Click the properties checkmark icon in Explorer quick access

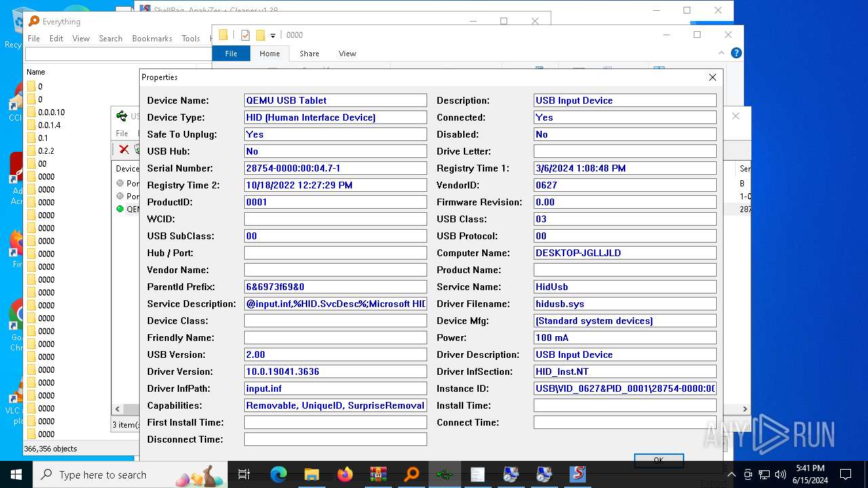(245, 35)
